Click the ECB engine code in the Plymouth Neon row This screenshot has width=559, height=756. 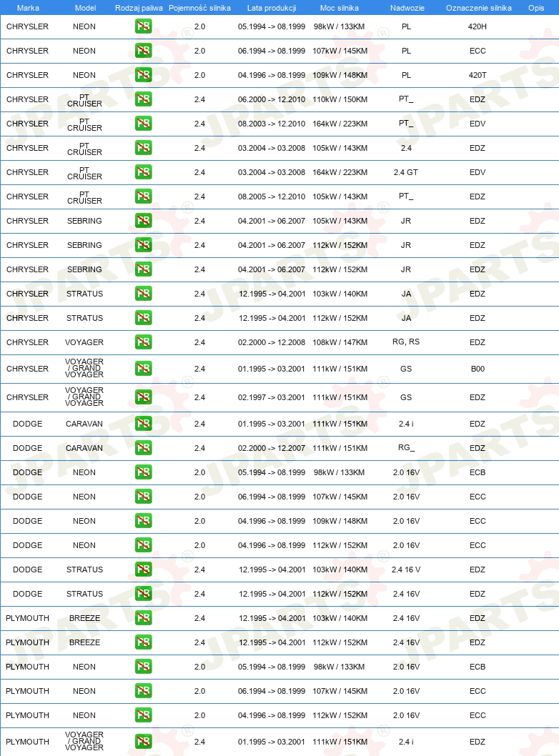click(478, 667)
